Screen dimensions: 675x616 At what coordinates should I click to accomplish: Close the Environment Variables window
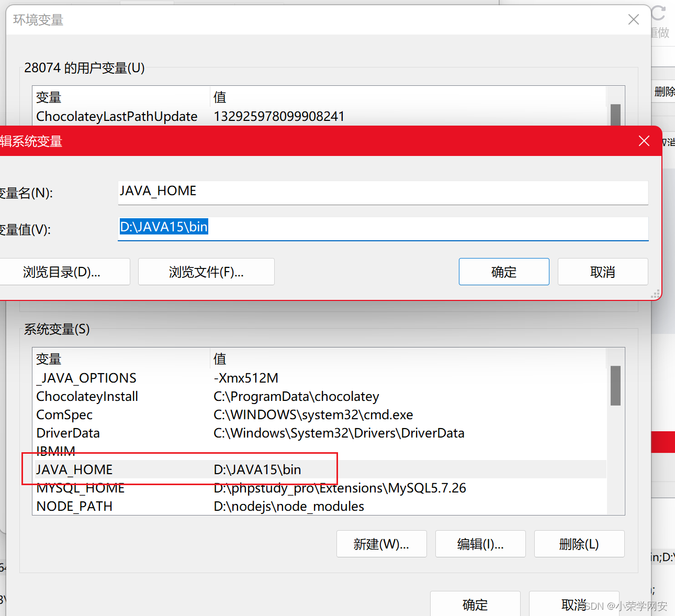634,20
